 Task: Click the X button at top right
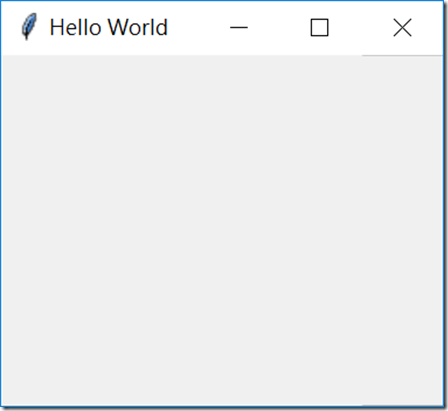tap(402, 27)
